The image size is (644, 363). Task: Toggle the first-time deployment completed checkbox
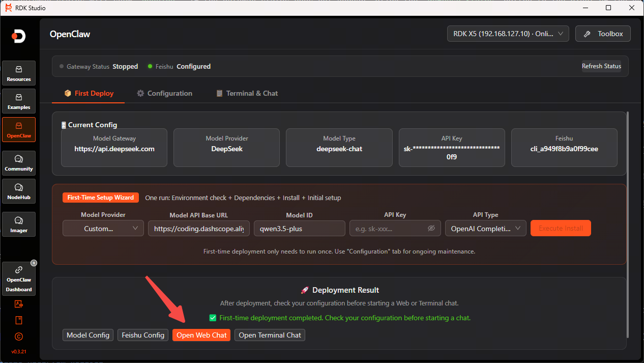coord(213,318)
